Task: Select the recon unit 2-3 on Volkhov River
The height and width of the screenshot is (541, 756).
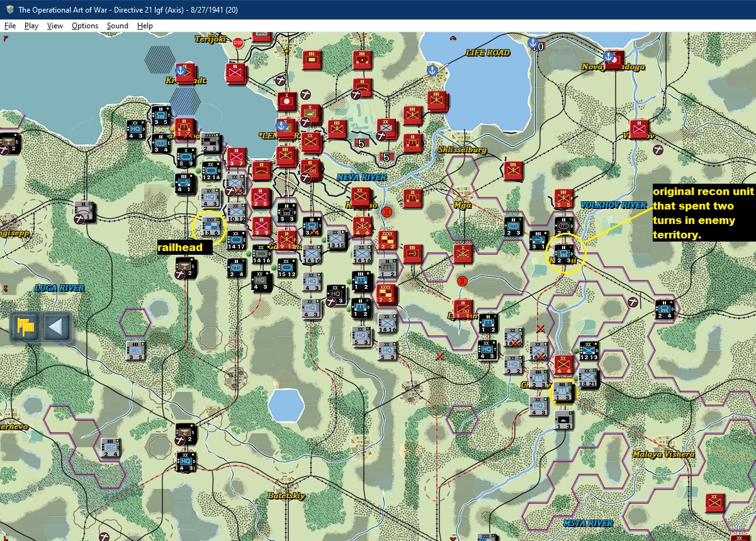Action: pyautogui.click(x=563, y=253)
